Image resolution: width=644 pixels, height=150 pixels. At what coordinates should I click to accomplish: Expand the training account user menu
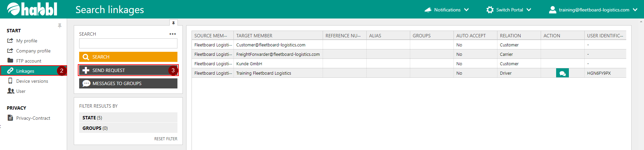tap(593, 10)
